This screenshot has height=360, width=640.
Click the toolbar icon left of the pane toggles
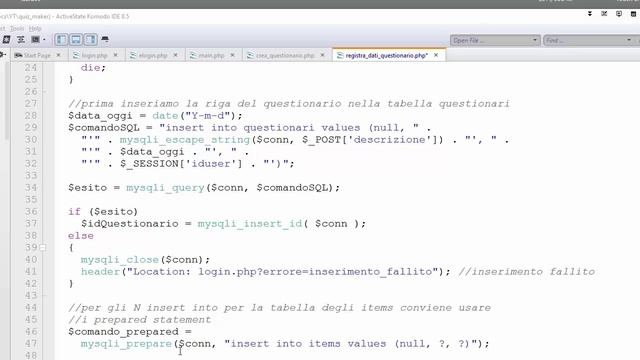[36, 40]
